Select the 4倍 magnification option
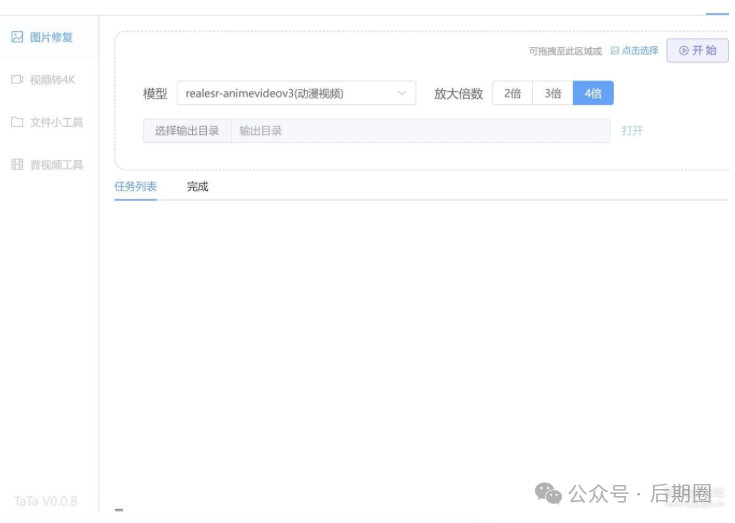Viewport: 735px width, 523px height. coord(593,93)
